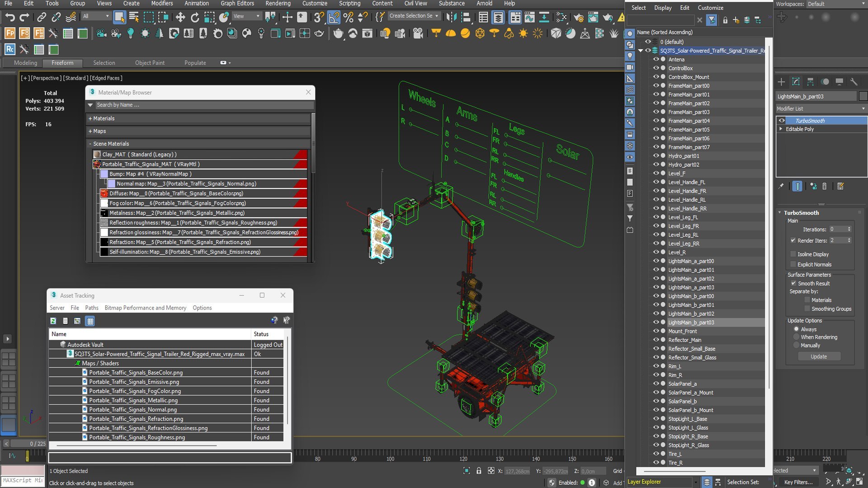The image size is (868, 488).
Task: Click the object color swatch
Action: click(x=863, y=96)
